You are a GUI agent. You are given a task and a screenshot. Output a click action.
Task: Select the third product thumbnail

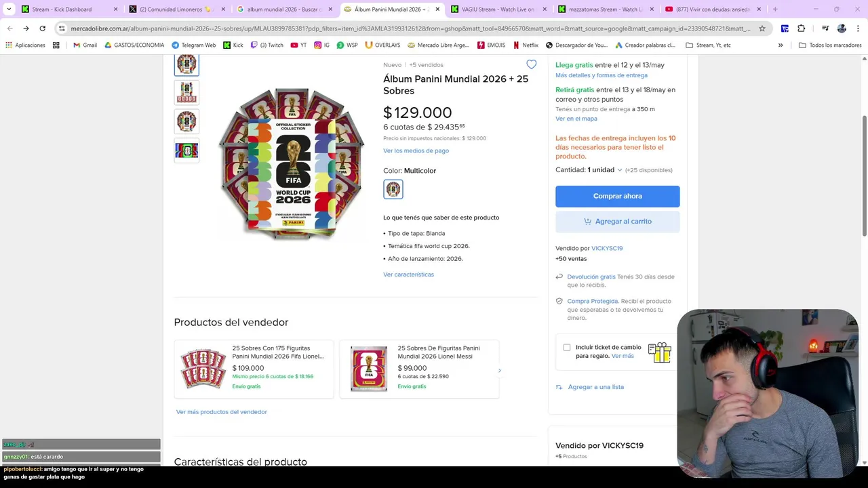pos(186,121)
